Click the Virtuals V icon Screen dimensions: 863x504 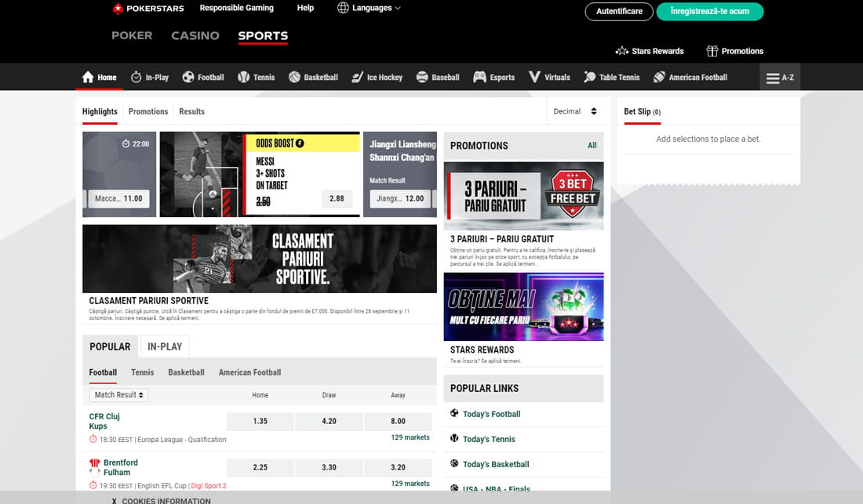[534, 77]
